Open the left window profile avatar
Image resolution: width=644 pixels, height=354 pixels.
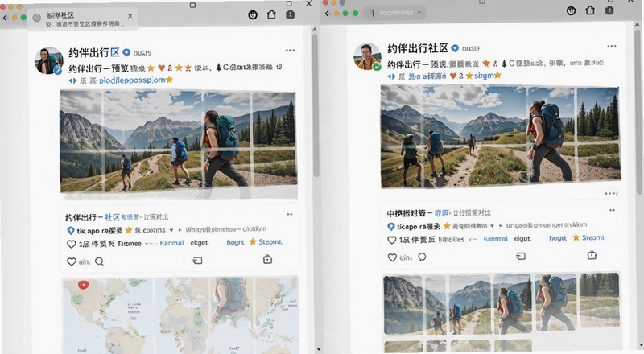[48, 61]
